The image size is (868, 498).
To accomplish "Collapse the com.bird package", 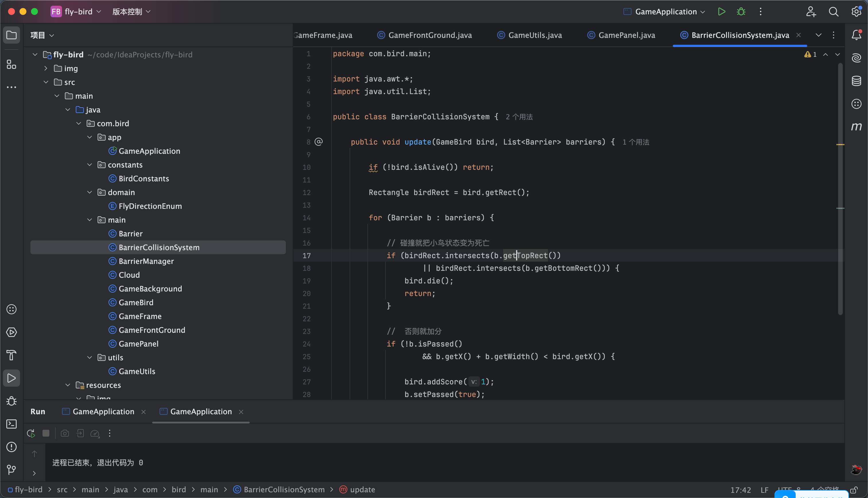I will pos(79,123).
